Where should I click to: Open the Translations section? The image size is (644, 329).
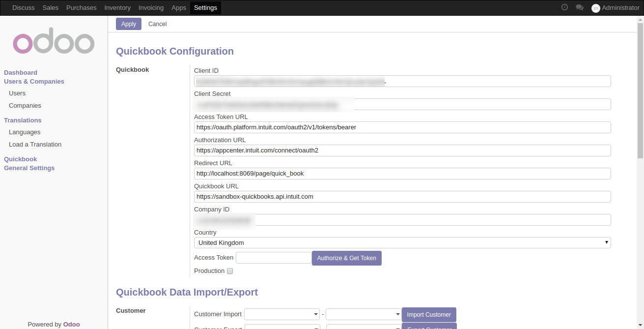pyautogui.click(x=23, y=120)
